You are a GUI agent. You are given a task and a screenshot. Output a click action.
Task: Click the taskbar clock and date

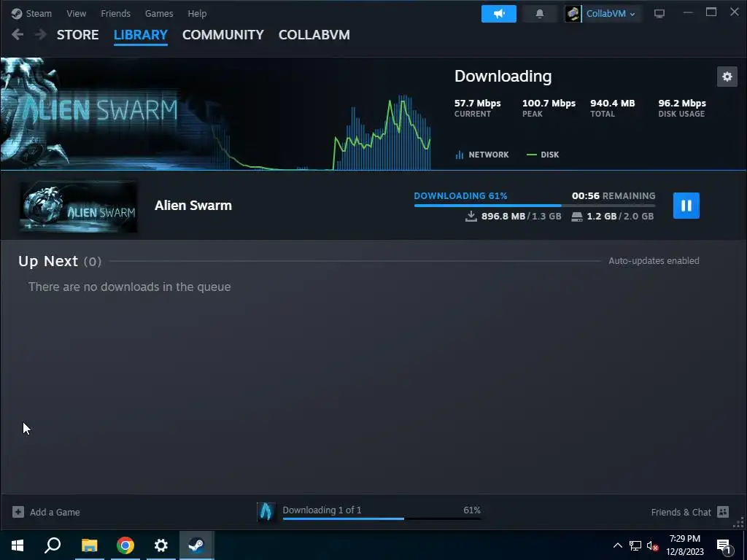pyautogui.click(x=685, y=545)
